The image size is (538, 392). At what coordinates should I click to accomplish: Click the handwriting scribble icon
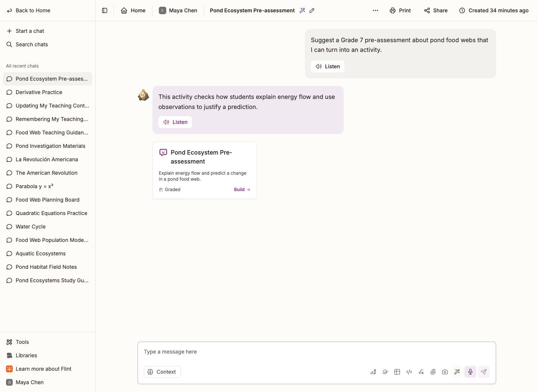(x=385, y=372)
